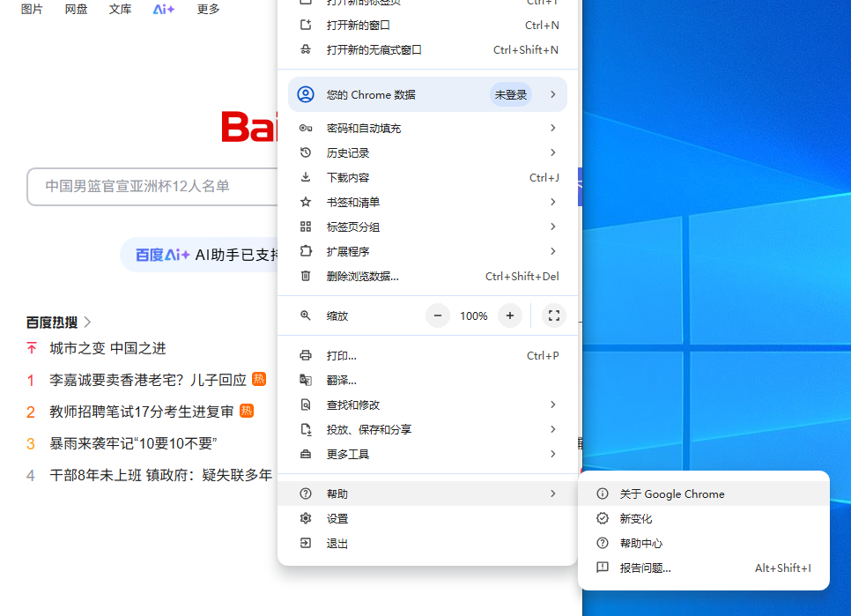This screenshot has height=616, width=851.
Task: Click the history clock icon for 历史记录
Action: tap(306, 152)
